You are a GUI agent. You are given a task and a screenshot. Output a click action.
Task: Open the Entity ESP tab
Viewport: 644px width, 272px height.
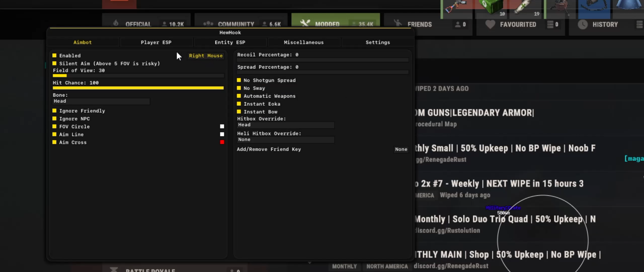click(x=230, y=42)
